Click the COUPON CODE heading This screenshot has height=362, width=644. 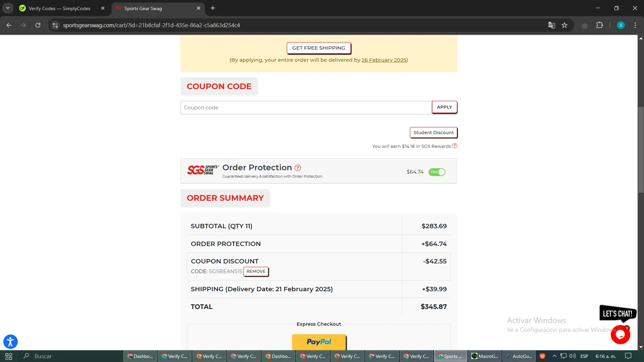(x=219, y=86)
